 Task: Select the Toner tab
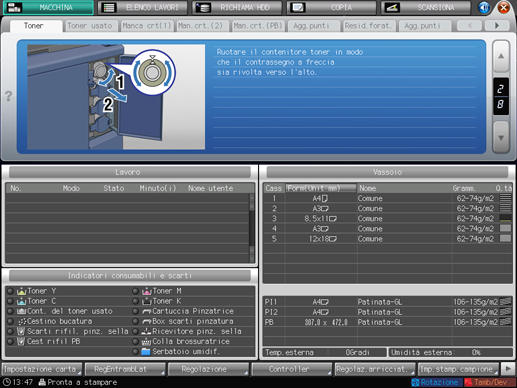pyautogui.click(x=36, y=26)
